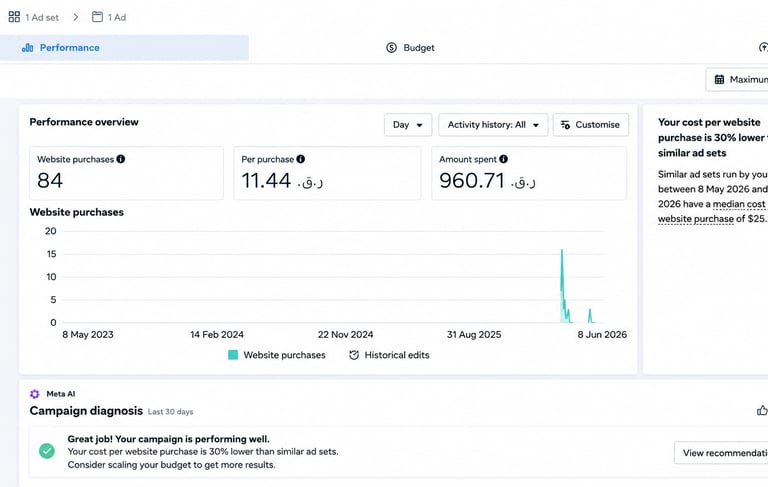
Task: Click the 14 Feb 2024 axis label
Action: pos(217,335)
